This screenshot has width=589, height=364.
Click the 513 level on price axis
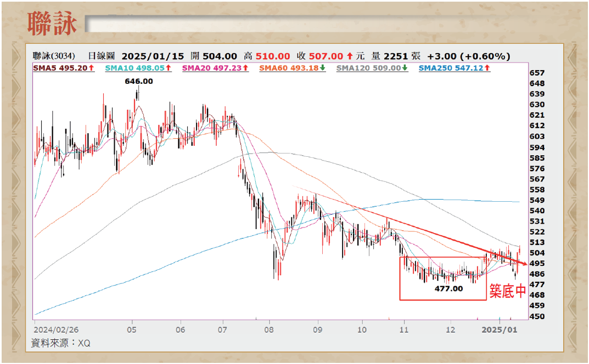[x=537, y=242]
